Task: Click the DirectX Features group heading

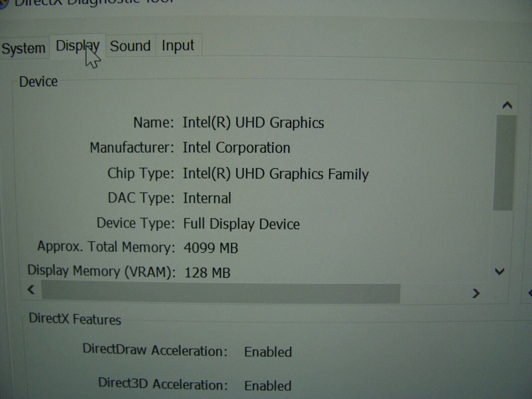Action: coord(75,319)
